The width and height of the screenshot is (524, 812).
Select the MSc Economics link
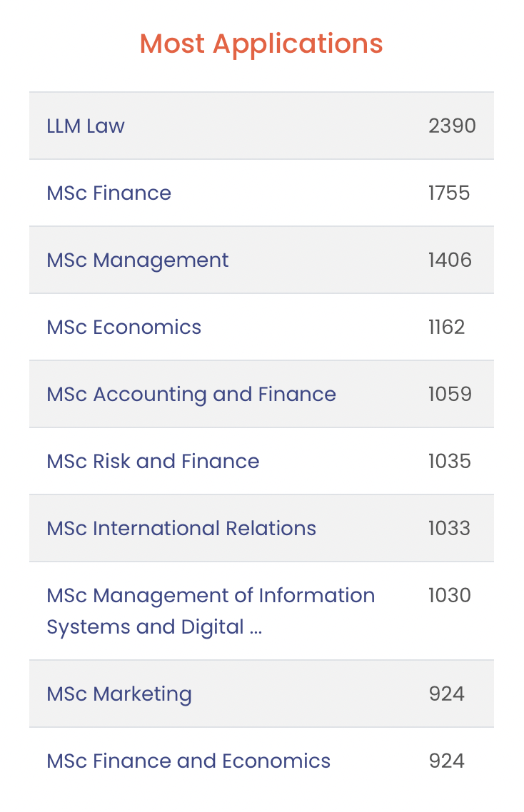point(124,328)
